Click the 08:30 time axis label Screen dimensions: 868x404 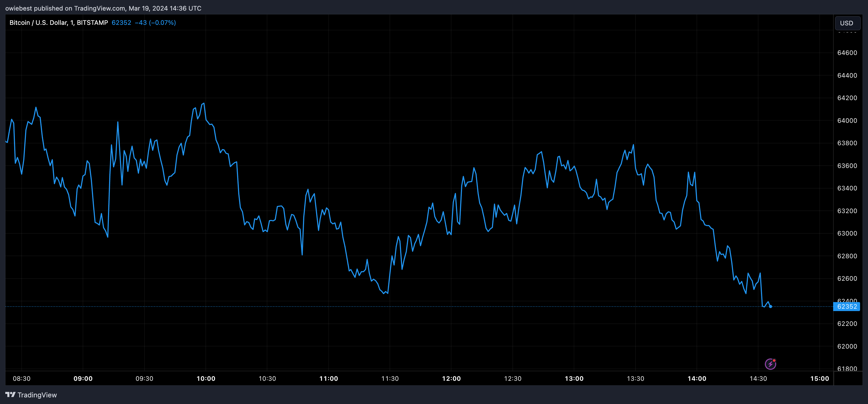pos(22,378)
